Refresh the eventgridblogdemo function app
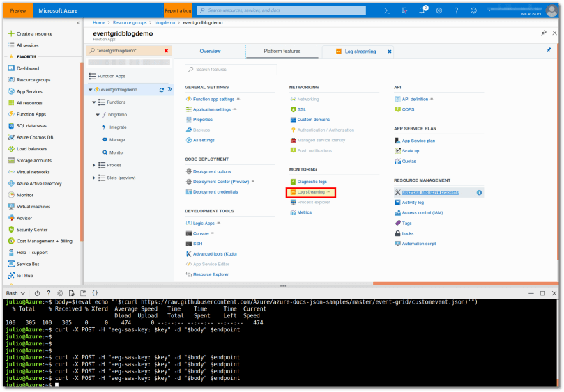Image resolution: width=564 pixels, height=392 pixels. click(161, 89)
